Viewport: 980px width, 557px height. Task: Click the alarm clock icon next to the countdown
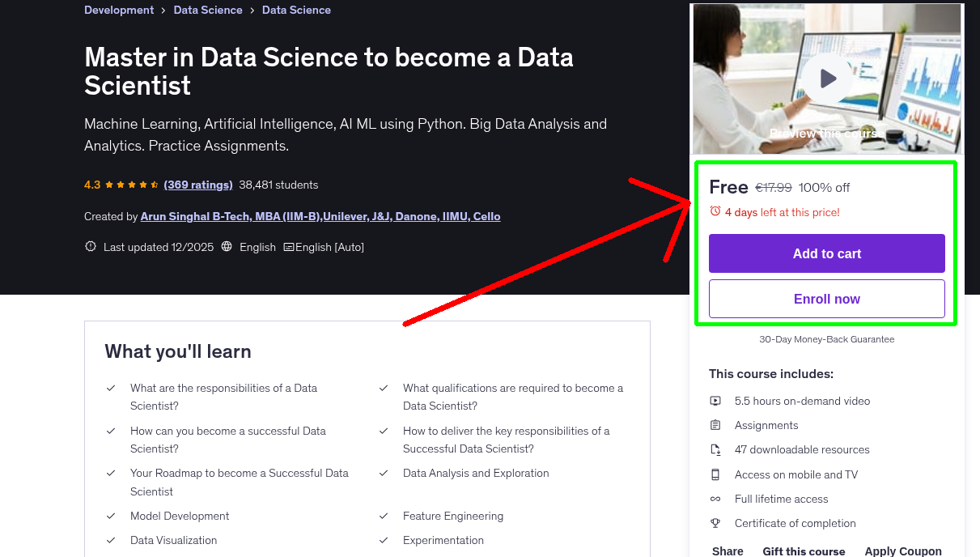click(715, 211)
